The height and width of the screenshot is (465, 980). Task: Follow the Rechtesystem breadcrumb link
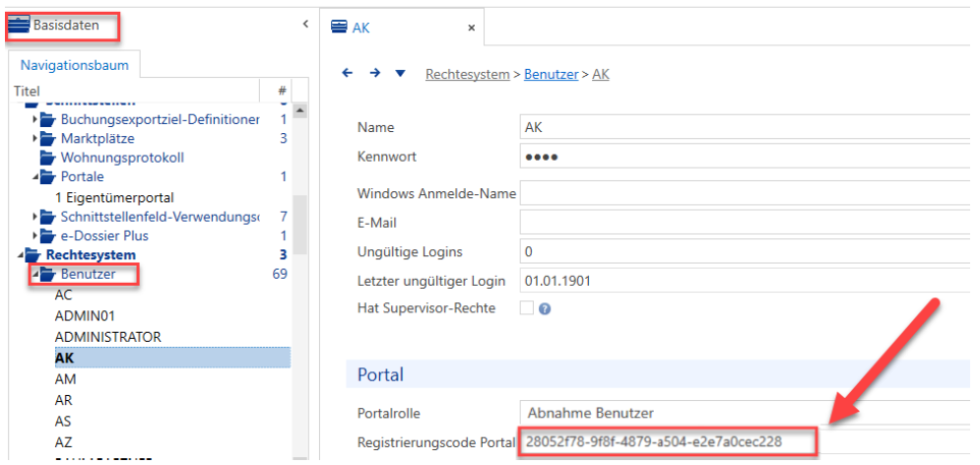pos(468,74)
